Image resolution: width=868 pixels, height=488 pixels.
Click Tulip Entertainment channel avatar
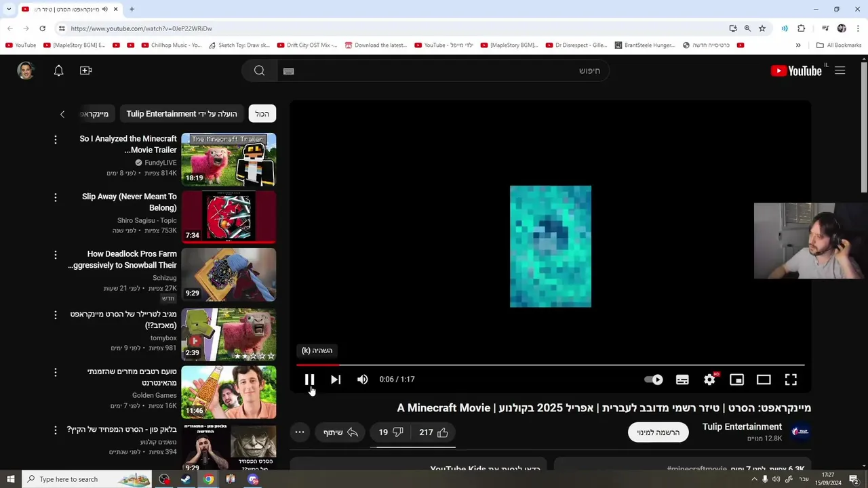pyautogui.click(x=800, y=432)
